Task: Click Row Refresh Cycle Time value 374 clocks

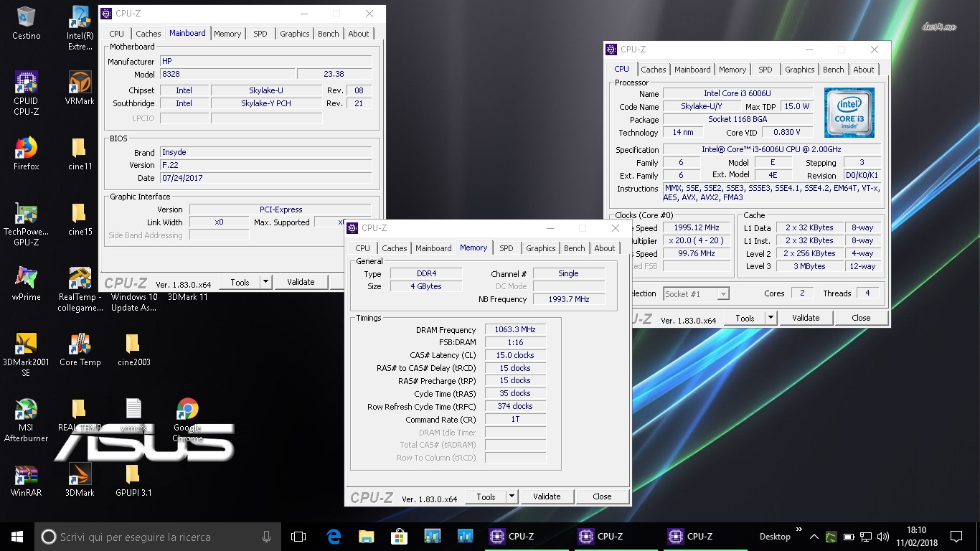Action: click(515, 406)
